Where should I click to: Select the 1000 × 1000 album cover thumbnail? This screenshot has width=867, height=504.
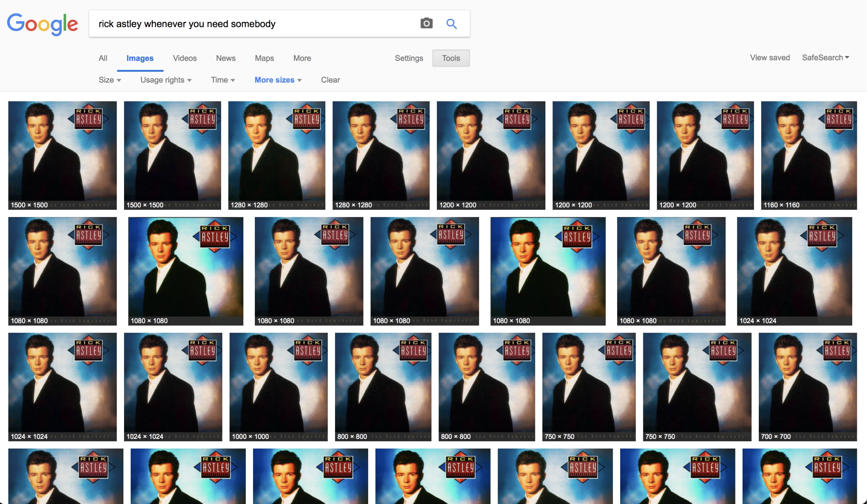(x=278, y=387)
